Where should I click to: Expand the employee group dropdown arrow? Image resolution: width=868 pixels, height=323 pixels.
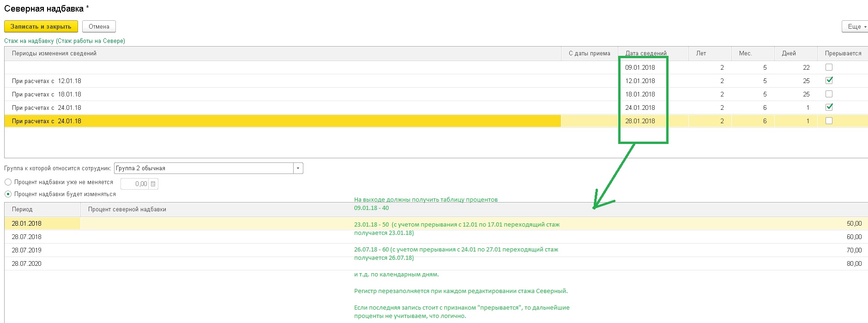(x=298, y=168)
